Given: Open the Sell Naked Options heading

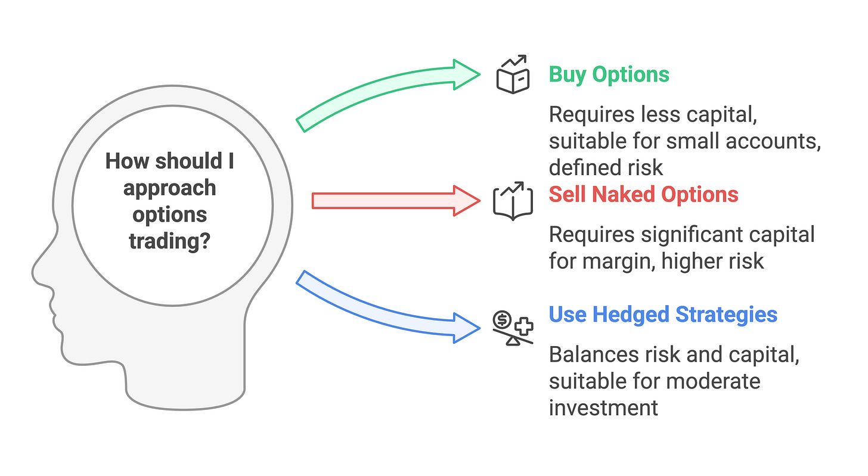Looking at the screenshot, I should coord(643,195).
